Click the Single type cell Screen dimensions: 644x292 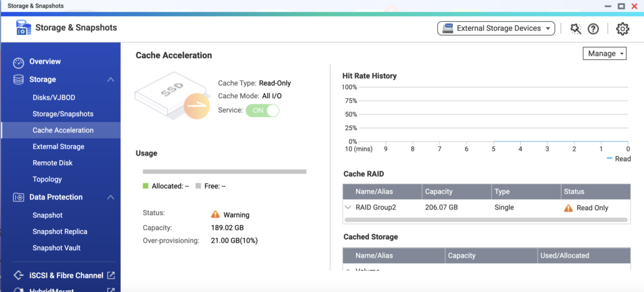pyautogui.click(x=504, y=208)
